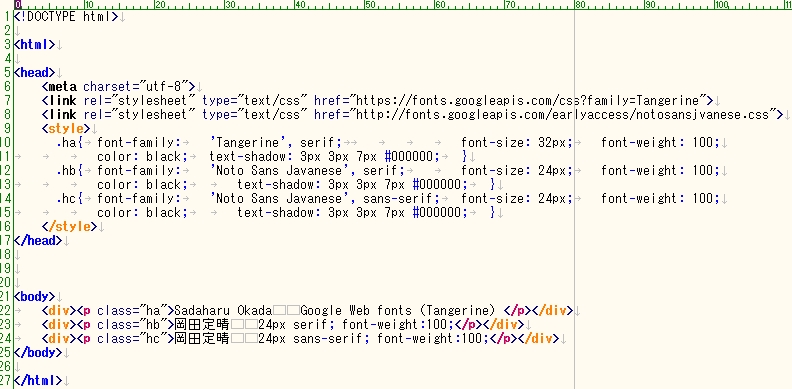Viewport: 792px width, 389px height.
Task: Click the "Sadaharu Okada" text
Action: [x=223, y=310]
